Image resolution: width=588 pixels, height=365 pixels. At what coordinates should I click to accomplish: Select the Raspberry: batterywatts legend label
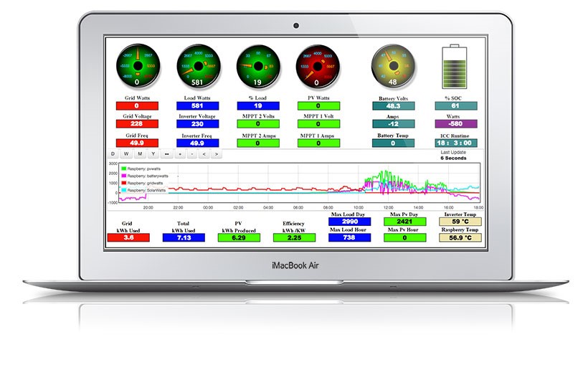pyautogui.click(x=148, y=176)
